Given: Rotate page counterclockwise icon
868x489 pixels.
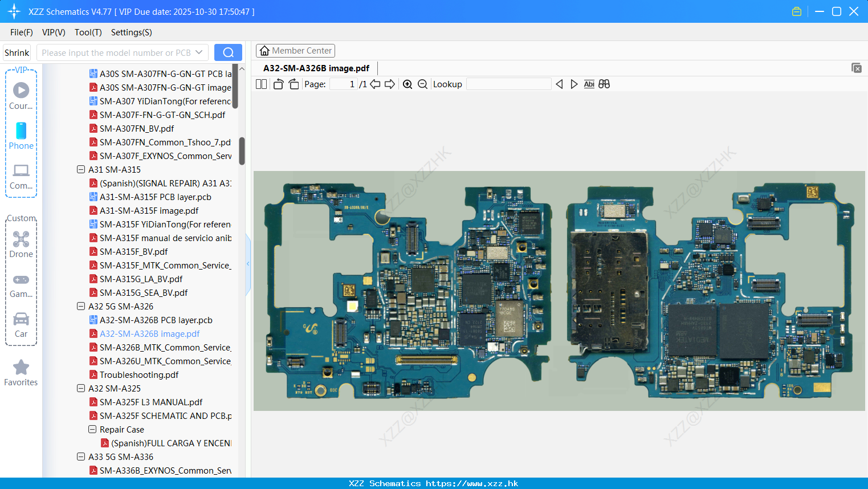Looking at the screenshot, I should tap(278, 84).
